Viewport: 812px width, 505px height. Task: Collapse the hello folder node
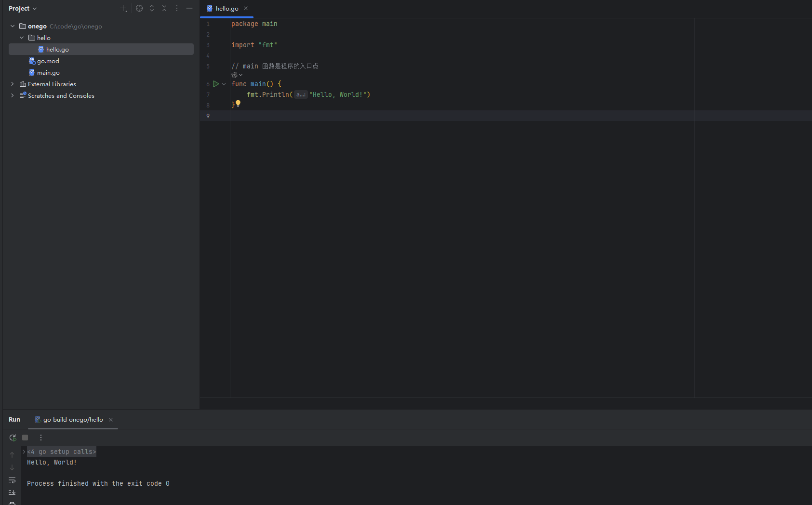[x=22, y=38]
